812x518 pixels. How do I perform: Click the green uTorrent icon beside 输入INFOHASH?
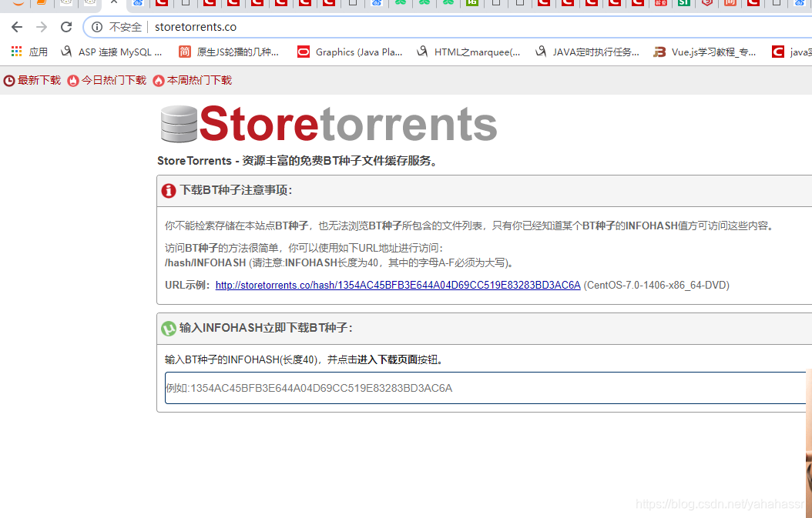click(x=168, y=328)
